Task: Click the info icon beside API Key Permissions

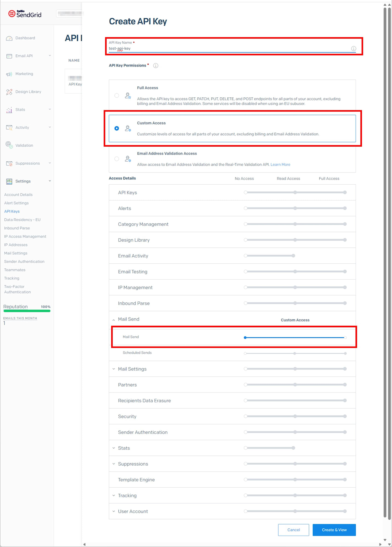Action: coord(156,66)
